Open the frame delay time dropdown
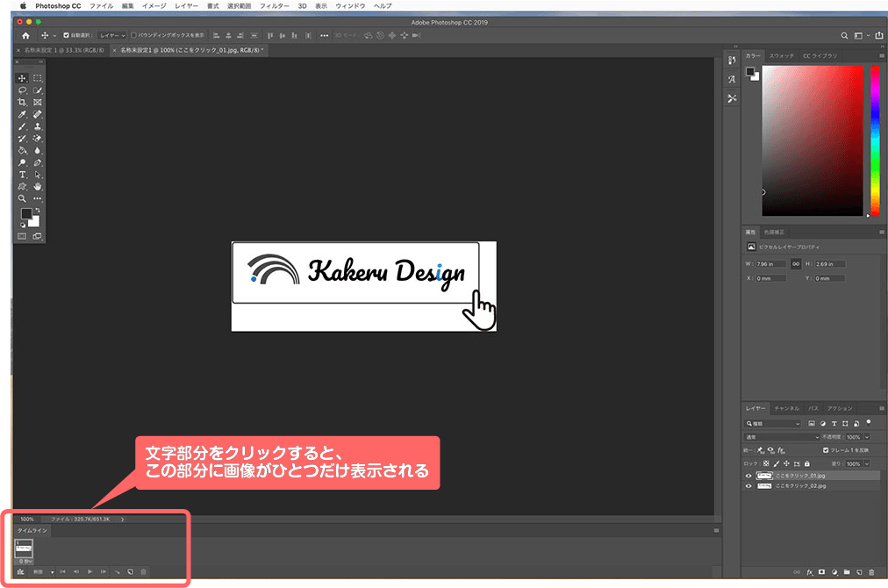888x588 pixels. pyautogui.click(x=25, y=560)
